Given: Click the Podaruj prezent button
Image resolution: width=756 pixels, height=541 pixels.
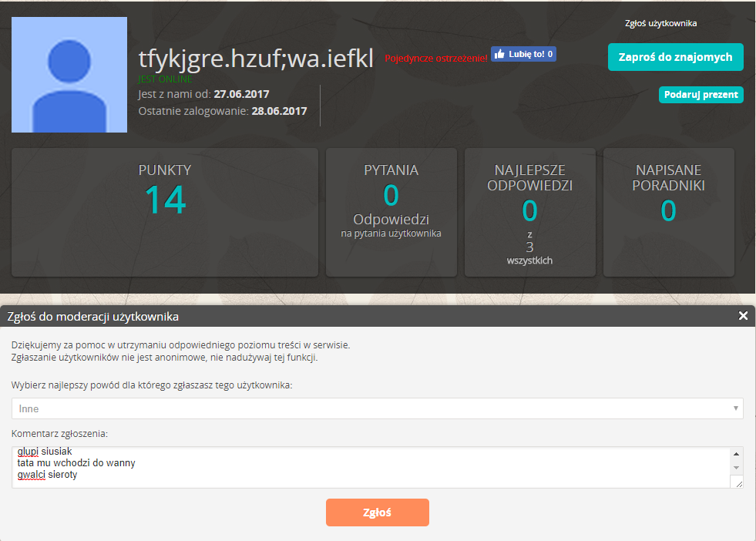Looking at the screenshot, I should [701, 95].
